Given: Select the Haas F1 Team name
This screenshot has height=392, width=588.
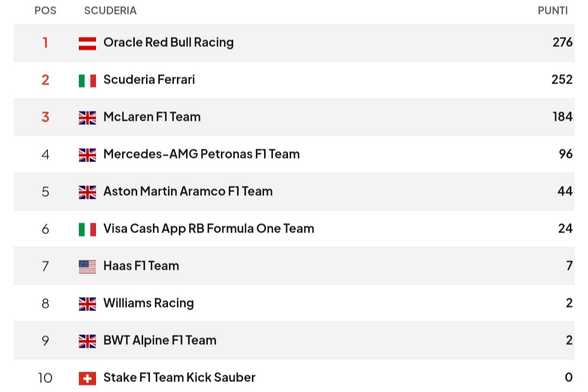Looking at the screenshot, I should click(x=141, y=266).
